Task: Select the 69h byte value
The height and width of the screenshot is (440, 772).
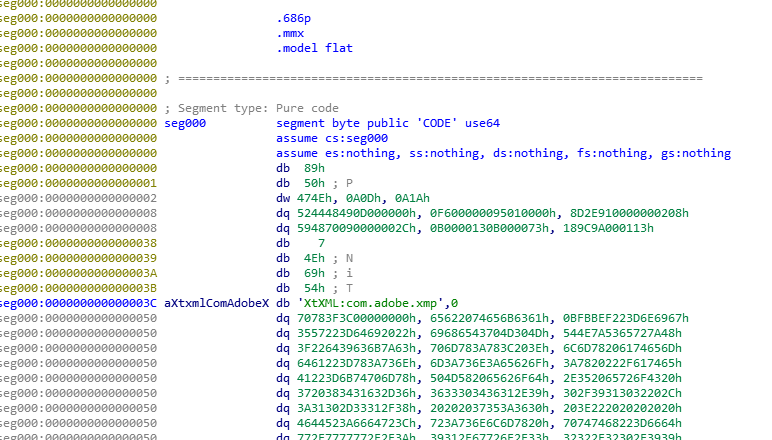Action: tap(314, 274)
